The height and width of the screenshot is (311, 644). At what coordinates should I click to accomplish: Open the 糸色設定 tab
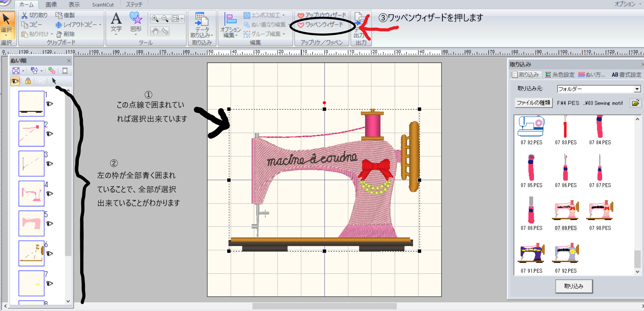tap(560, 75)
